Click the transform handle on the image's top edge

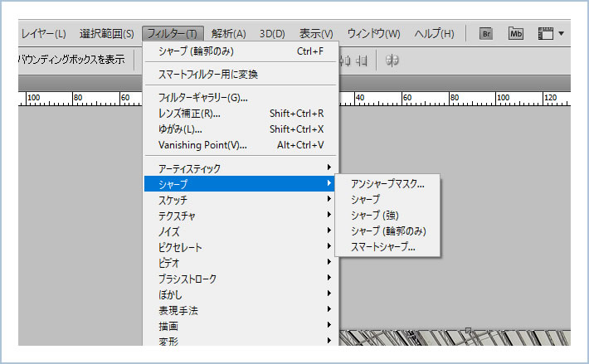click(468, 331)
